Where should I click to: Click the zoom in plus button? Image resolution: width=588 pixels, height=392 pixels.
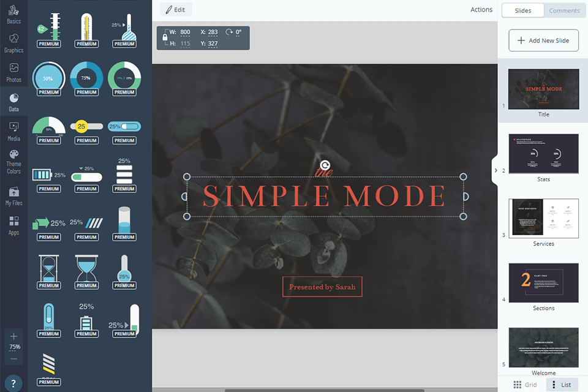[13, 336]
